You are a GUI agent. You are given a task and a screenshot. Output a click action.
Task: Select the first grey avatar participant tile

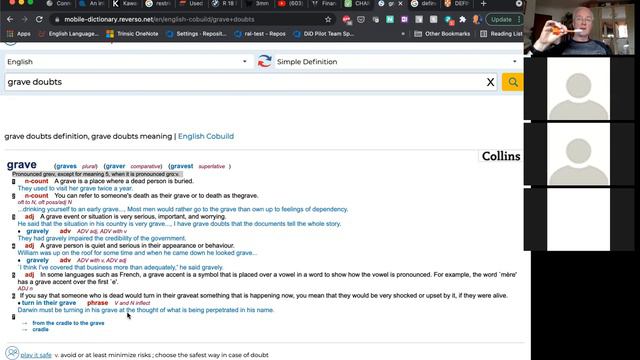[578, 89]
